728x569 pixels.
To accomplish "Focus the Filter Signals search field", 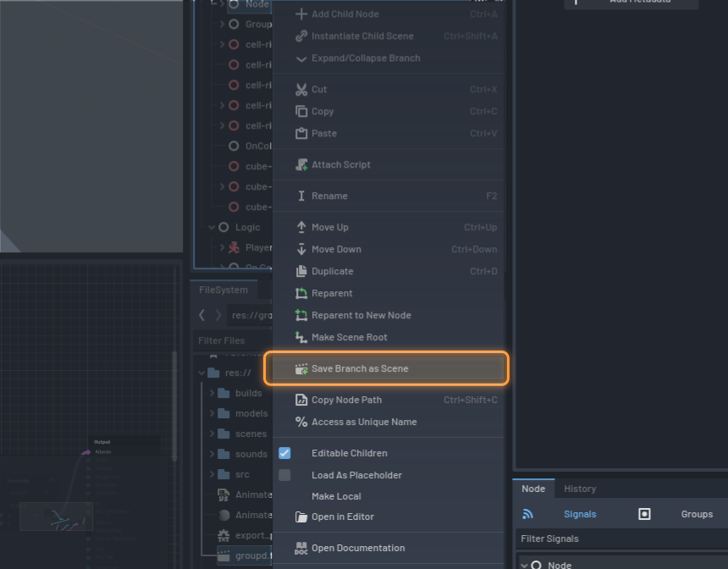I will pos(618,539).
